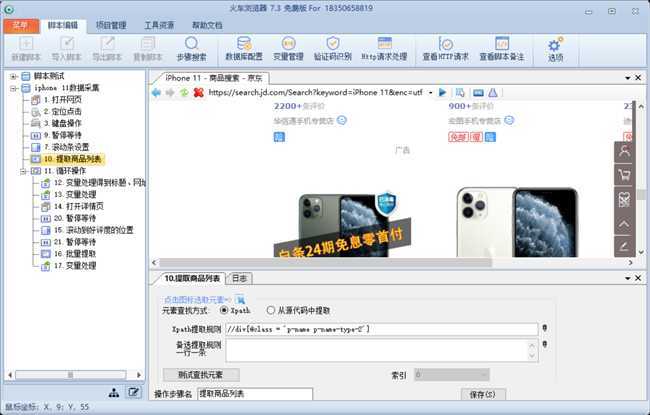650x415 pixels.
Task: Switch to the 脚本编辑 ribbon tab
Action: (x=63, y=25)
